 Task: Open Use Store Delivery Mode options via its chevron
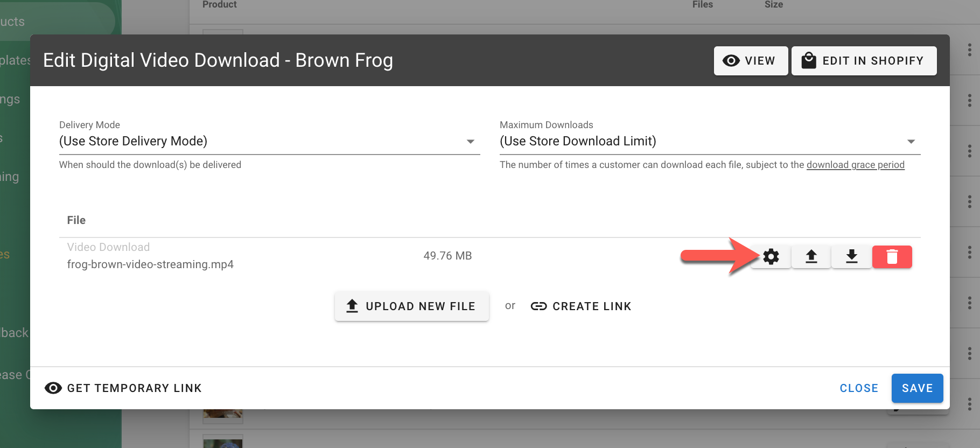471,141
